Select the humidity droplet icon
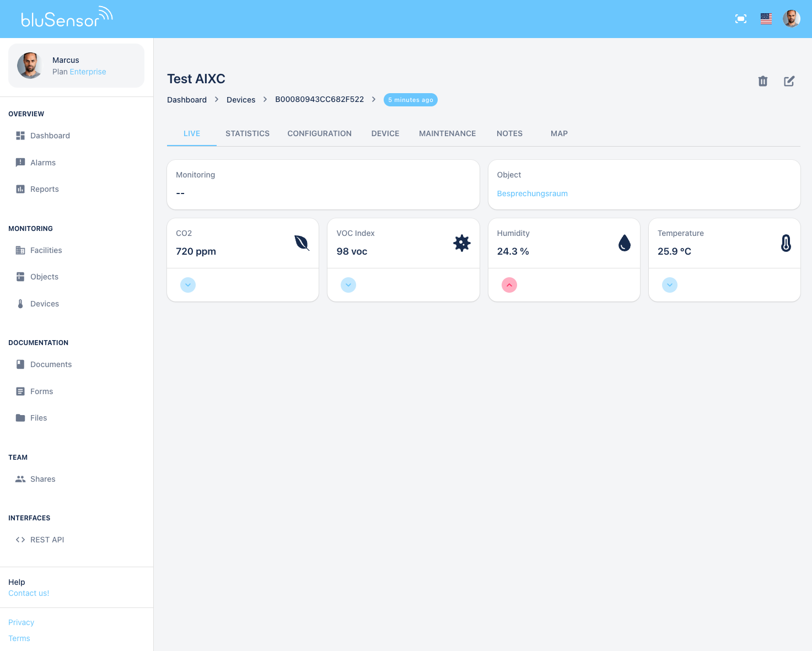Viewport: 812px width, 651px height. (x=624, y=243)
